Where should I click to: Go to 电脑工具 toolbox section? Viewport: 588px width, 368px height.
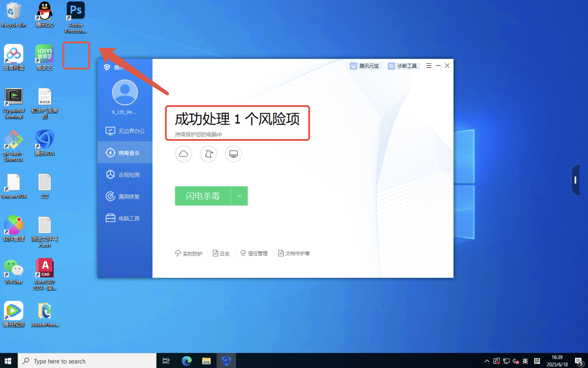click(125, 218)
